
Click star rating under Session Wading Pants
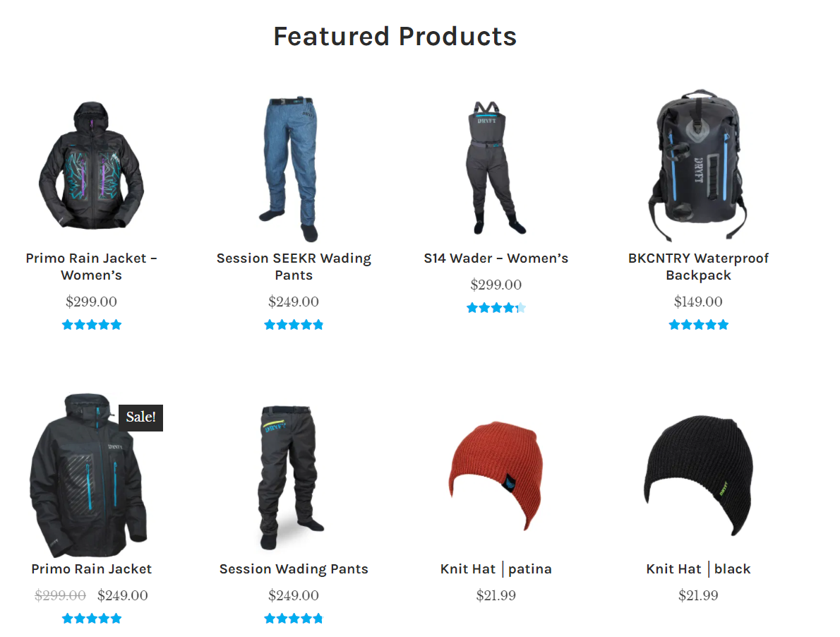pos(294,619)
